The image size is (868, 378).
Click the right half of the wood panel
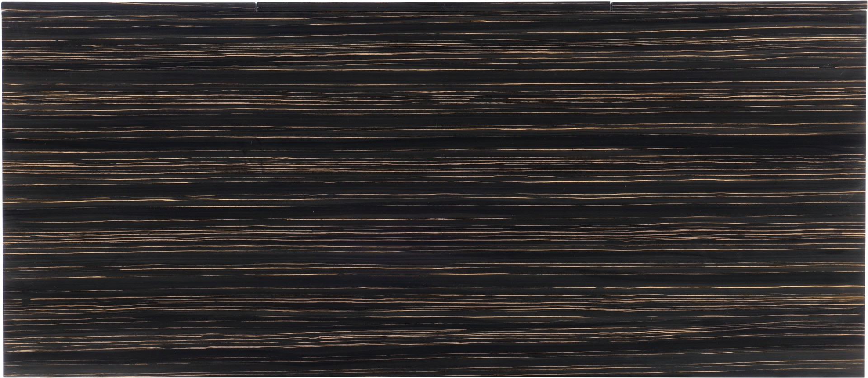pos(651,190)
